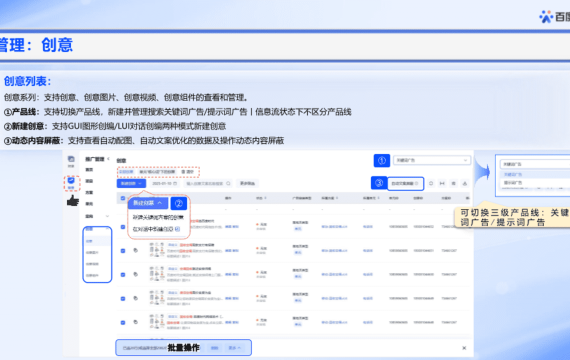Uncheck the fourth creative row checkbox
570x360 pixels.
click(123, 299)
